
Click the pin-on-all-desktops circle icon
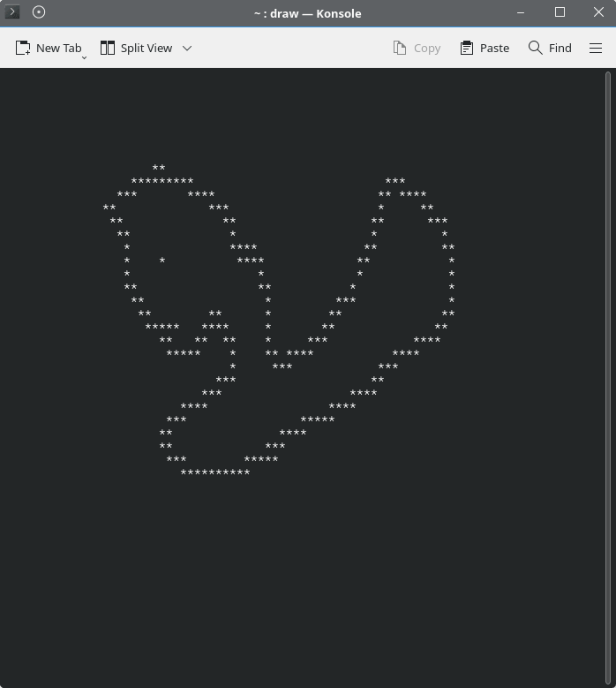39,11
